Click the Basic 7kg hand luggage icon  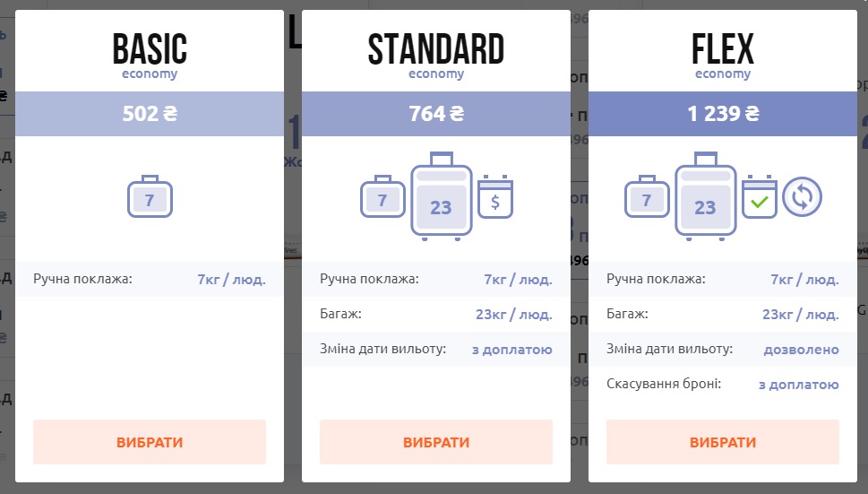(x=150, y=196)
